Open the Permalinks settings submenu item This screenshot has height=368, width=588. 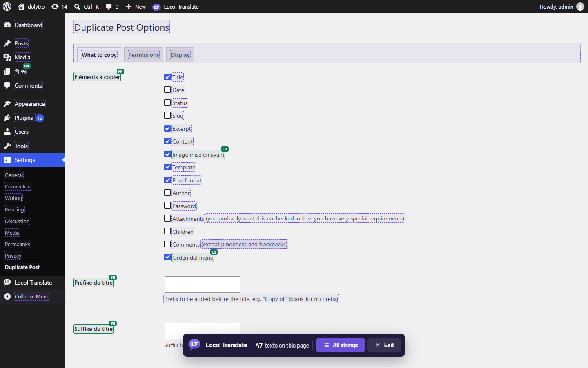coord(18,244)
